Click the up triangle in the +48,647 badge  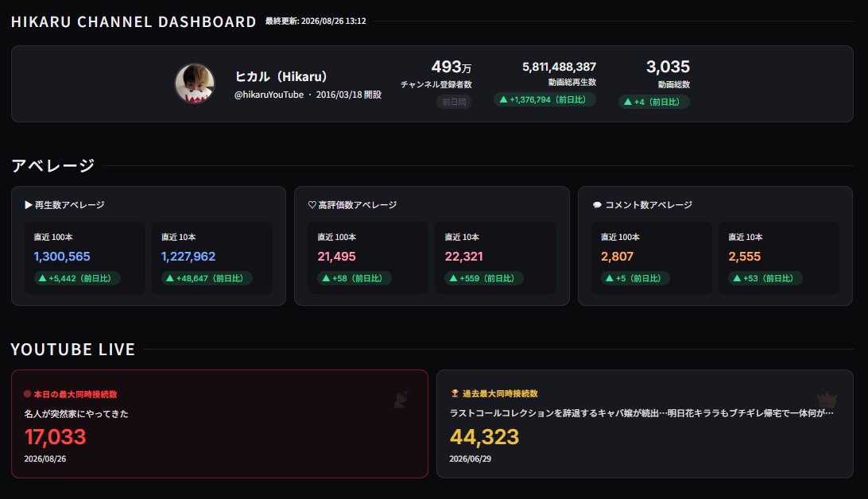click(x=170, y=278)
